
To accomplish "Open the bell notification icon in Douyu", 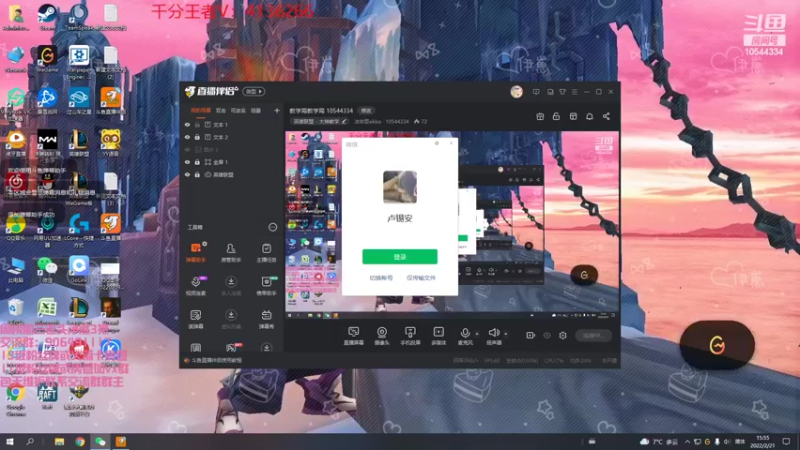I will coord(589,116).
